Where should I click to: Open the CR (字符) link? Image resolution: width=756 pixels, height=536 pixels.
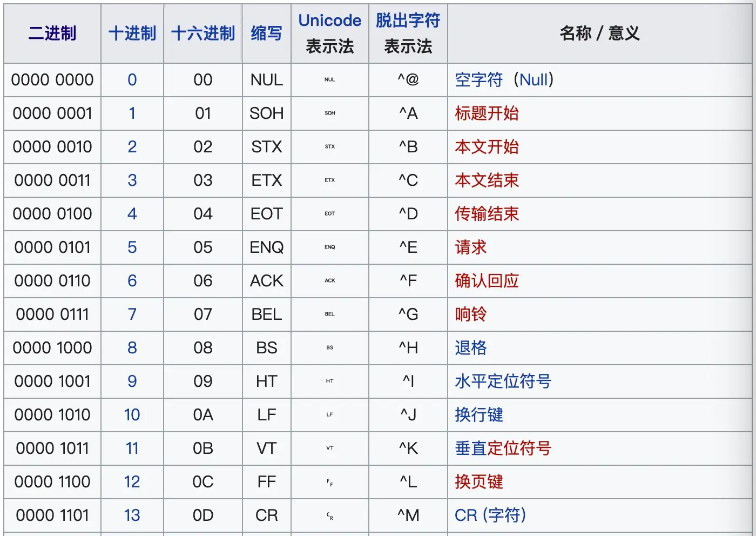490,515
